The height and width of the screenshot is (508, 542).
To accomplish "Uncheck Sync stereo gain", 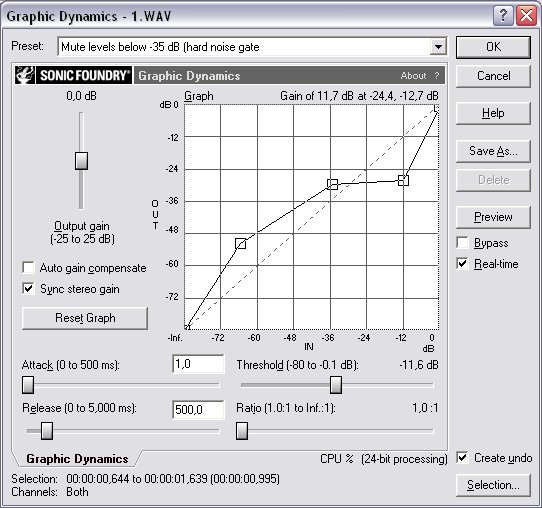I will pos(28,289).
